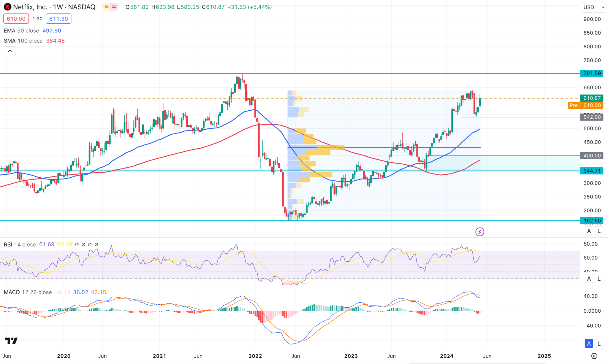This screenshot has width=608, height=364.
Task: Click the Netflix logo icon
Action: pos(7,7)
